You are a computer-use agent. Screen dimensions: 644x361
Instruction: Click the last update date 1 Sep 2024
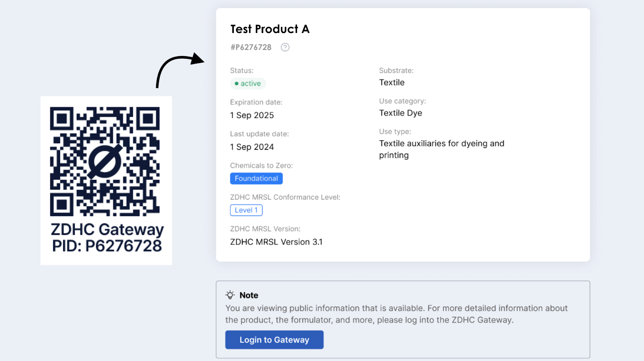pos(252,147)
